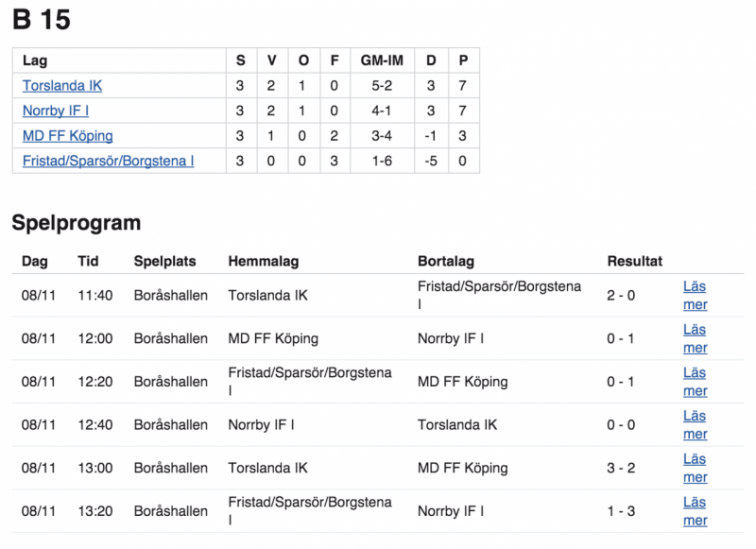Click the Bortalag column header
756x549 pixels.
pos(446,261)
